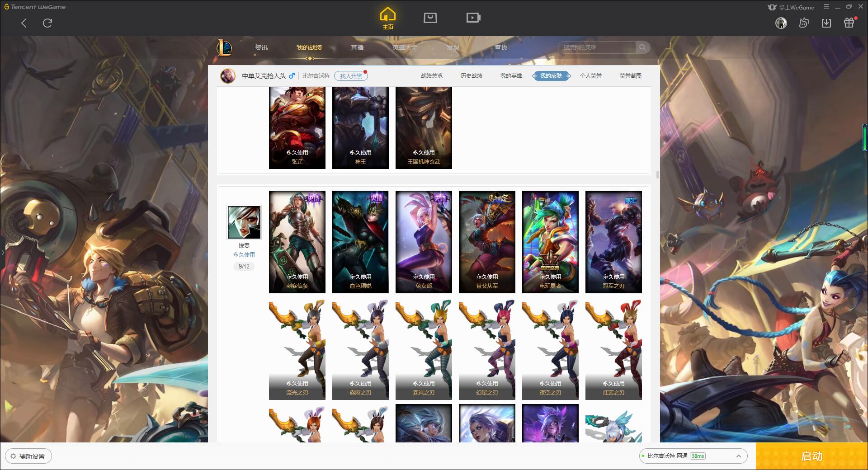Open the video live icon

tap(473, 18)
